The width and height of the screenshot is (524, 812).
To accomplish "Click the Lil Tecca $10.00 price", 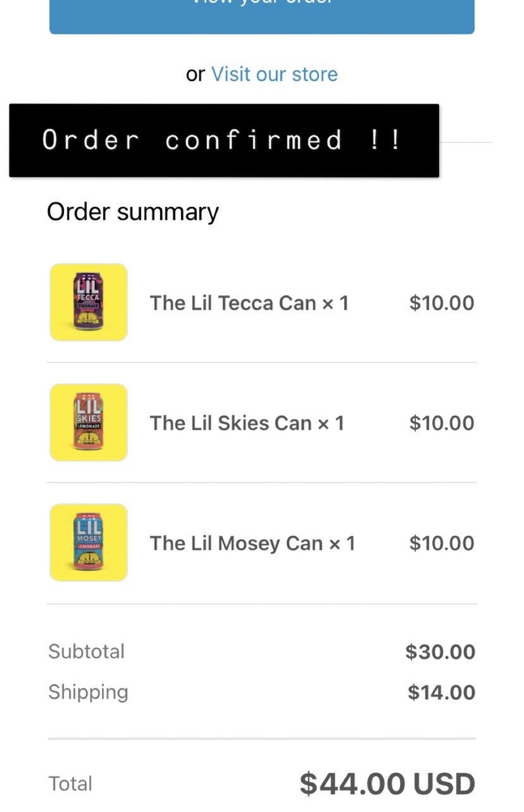I will click(442, 303).
